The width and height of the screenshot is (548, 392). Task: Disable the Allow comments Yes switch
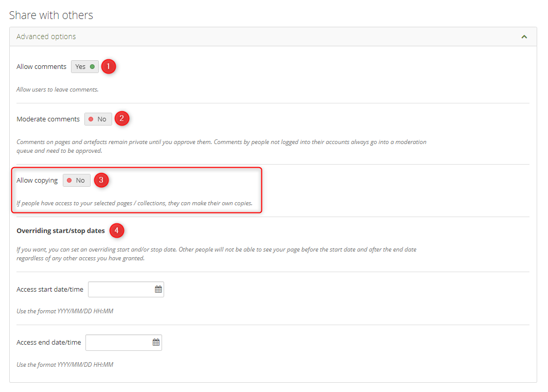[x=85, y=67]
